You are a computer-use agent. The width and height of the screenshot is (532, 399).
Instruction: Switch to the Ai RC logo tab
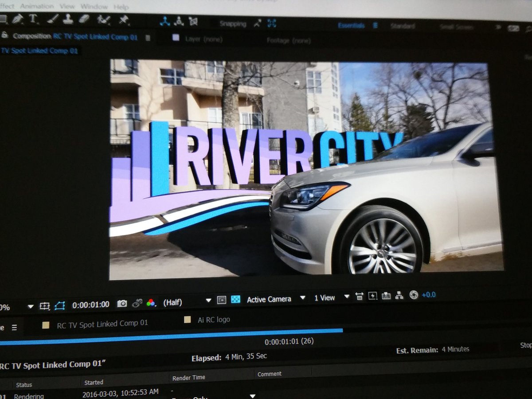[214, 320]
